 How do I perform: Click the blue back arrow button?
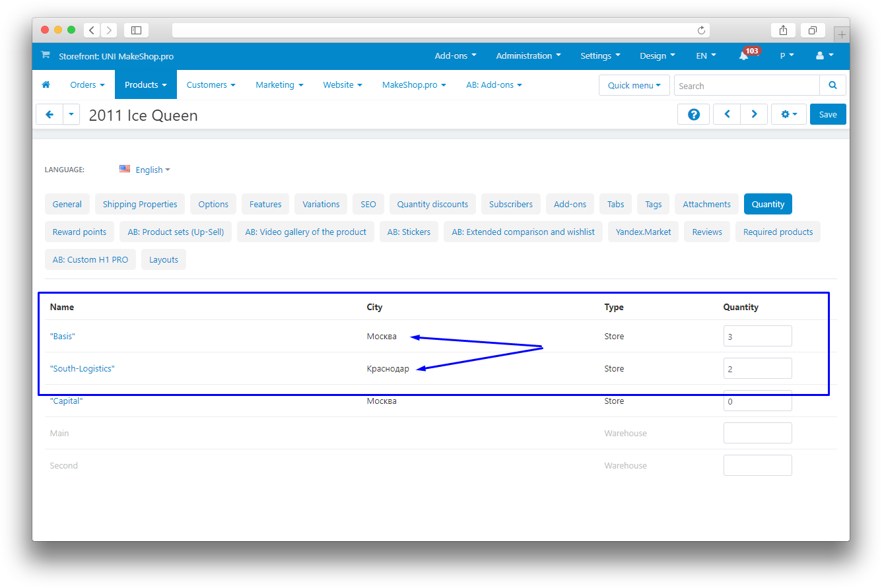coord(50,114)
